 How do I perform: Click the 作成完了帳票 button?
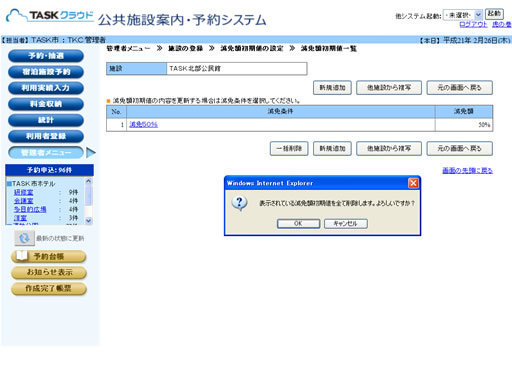[49, 288]
